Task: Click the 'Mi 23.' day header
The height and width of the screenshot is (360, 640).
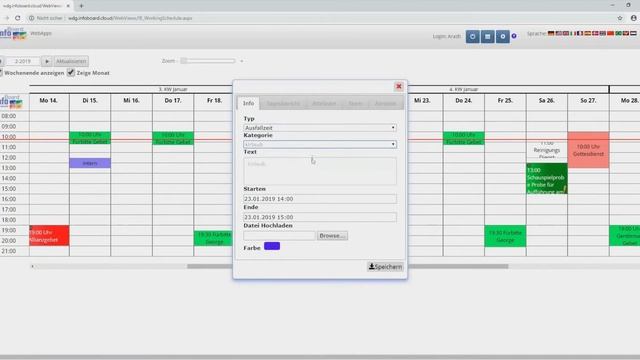Action: coord(422,100)
